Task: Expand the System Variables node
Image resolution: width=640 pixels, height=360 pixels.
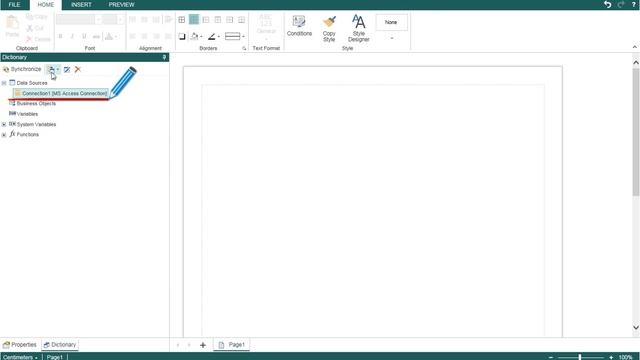Action: coord(4,124)
